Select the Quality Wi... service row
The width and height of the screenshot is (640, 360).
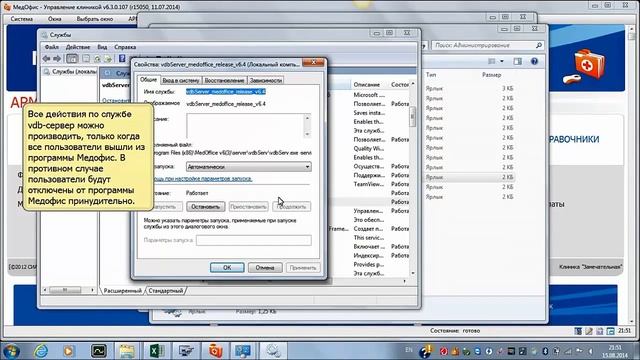pos(369,149)
